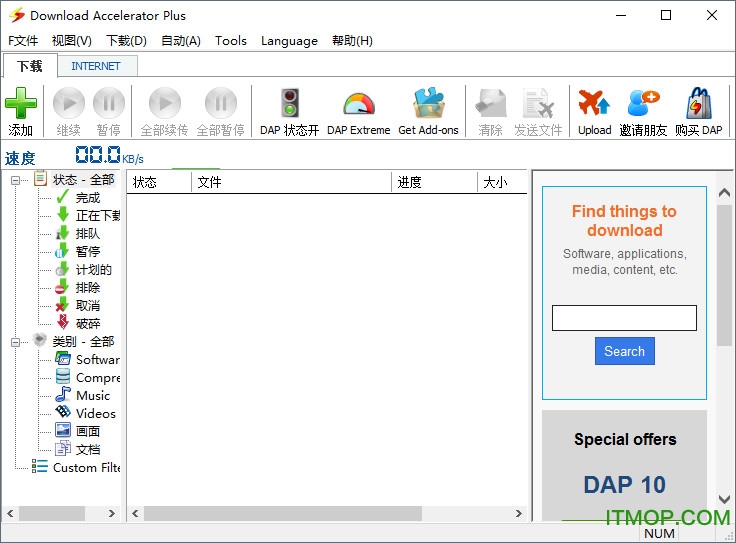Click the 继续 resume toolbar icon

pyautogui.click(x=69, y=103)
